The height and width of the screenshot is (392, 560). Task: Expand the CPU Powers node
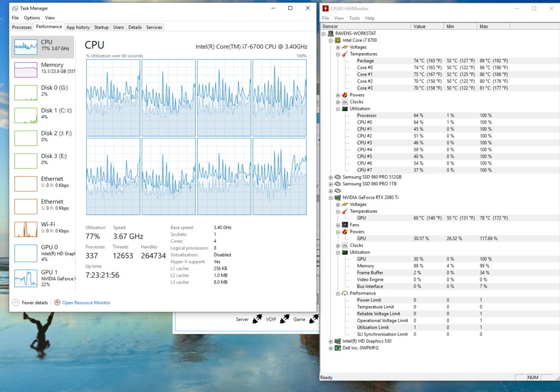pos(338,95)
